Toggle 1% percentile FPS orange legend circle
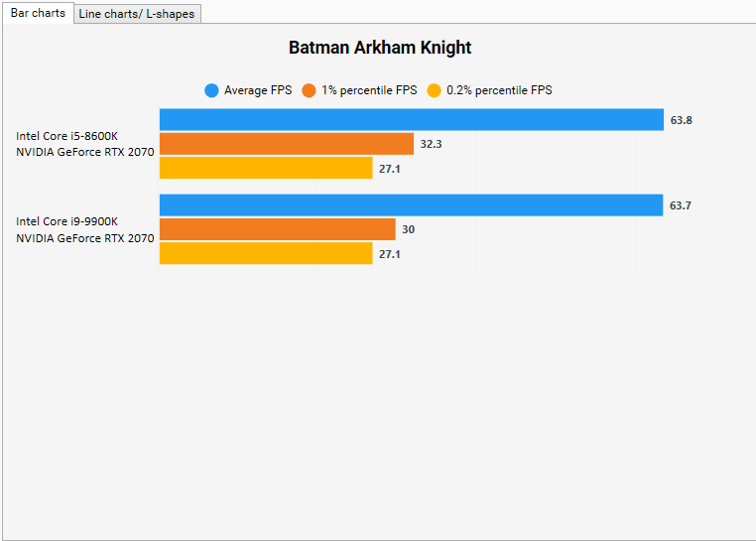Image resolution: width=756 pixels, height=541 pixels. tap(309, 90)
